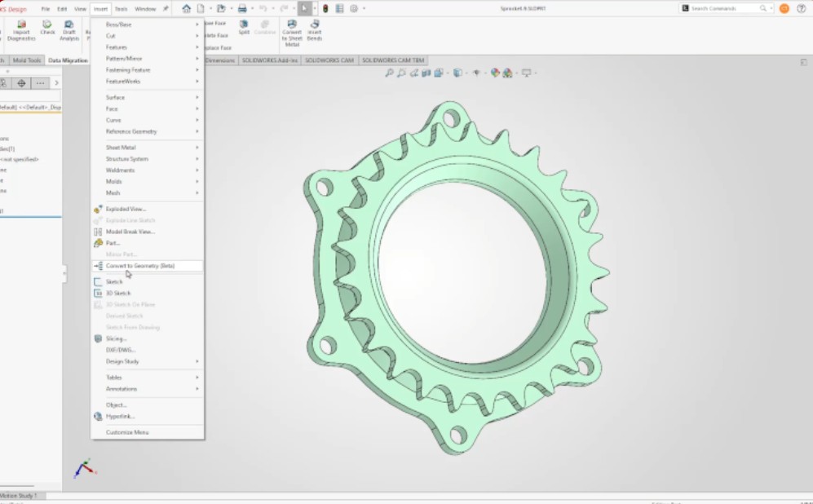Choose Model Break View entry
The image size is (813, 504).
point(148,232)
